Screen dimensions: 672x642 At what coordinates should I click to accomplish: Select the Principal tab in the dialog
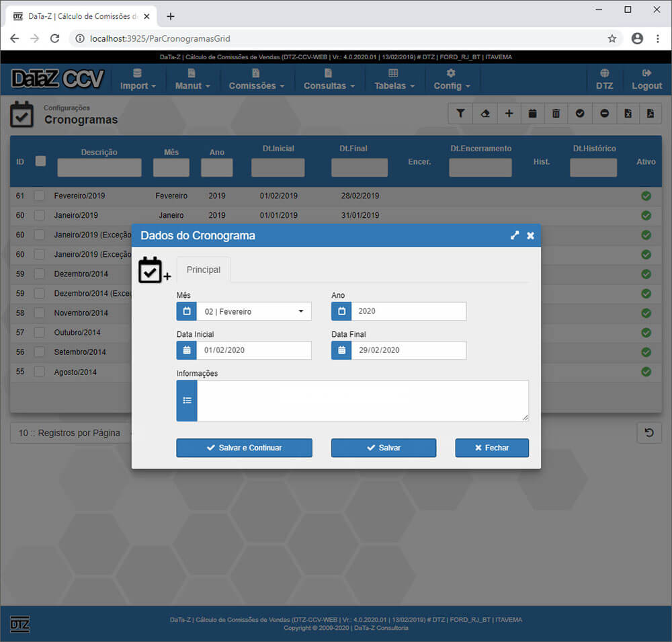click(x=203, y=270)
